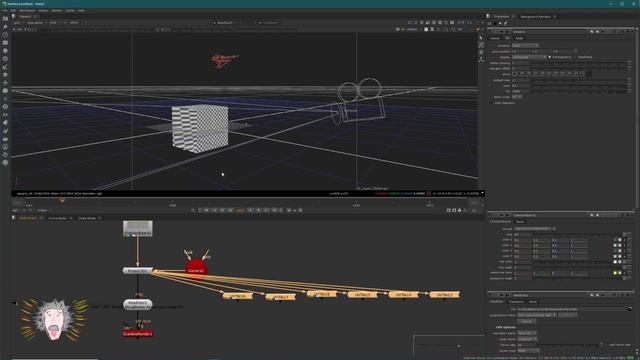Image resolution: width=640 pixels, height=360 pixels.
Task: Open the localization policy dropdown in ReadGeo1
Action: (537, 315)
